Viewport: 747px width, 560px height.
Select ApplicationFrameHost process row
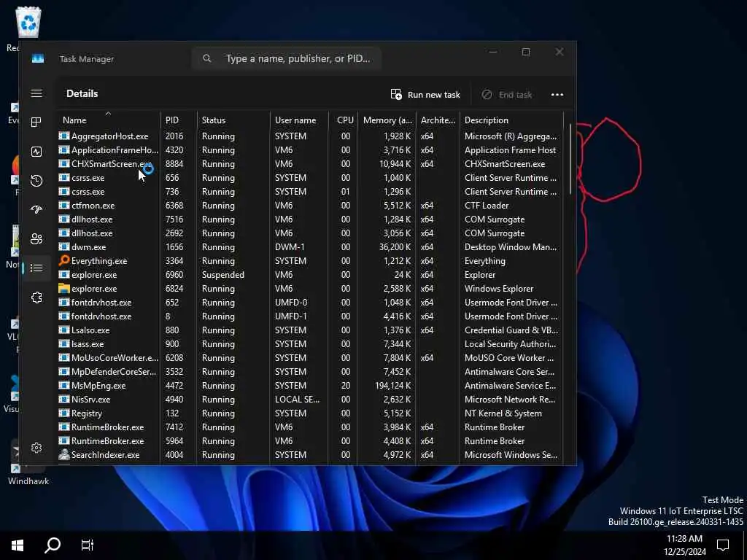[x=309, y=149]
